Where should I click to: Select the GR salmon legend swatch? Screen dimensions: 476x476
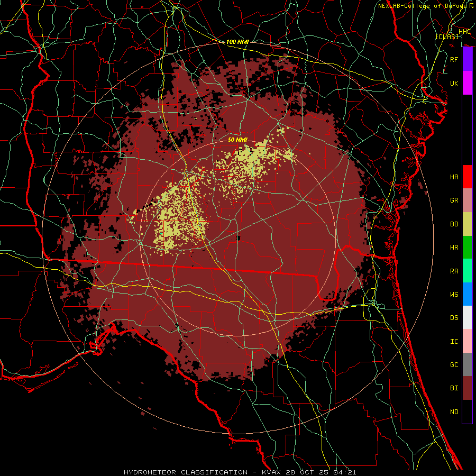pyautogui.click(x=467, y=200)
